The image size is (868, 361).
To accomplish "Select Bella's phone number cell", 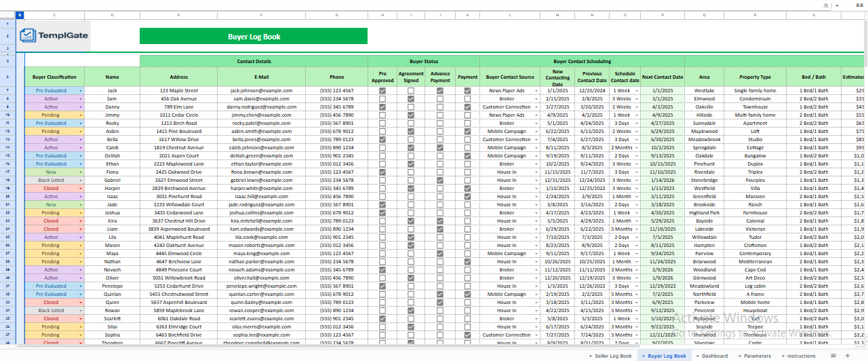I will (x=336, y=139).
